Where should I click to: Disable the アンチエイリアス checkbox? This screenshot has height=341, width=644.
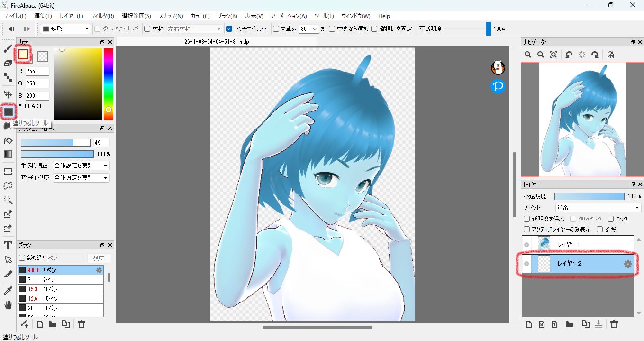[x=229, y=29]
